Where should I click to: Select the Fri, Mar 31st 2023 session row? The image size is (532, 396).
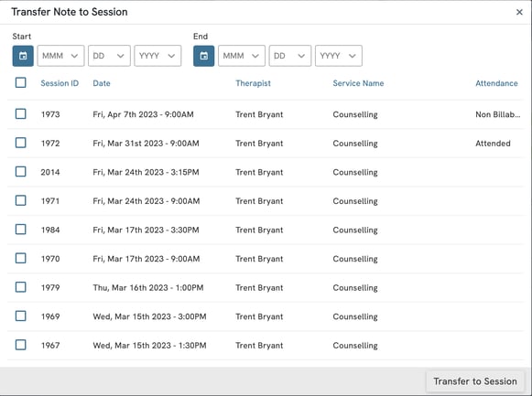click(266, 144)
